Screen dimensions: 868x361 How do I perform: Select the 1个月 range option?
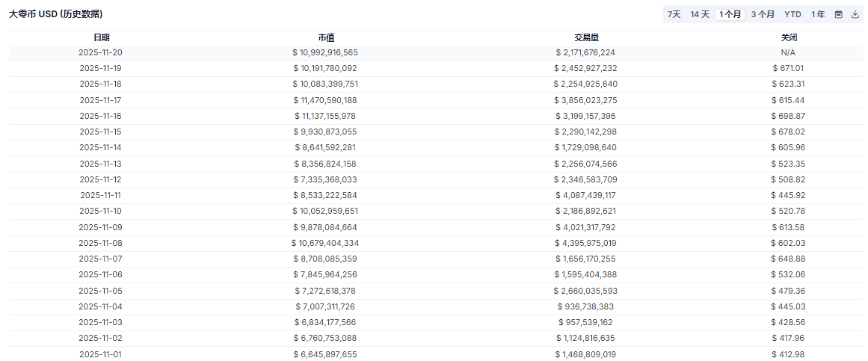(730, 14)
